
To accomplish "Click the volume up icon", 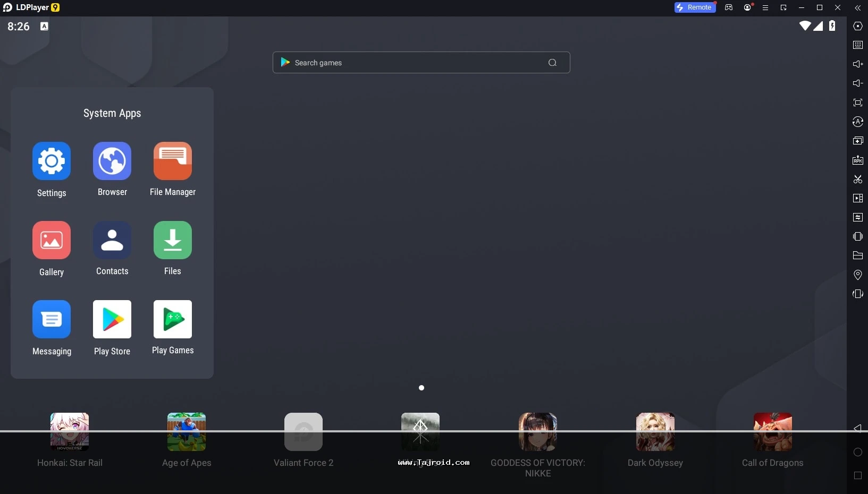I will pyautogui.click(x=857, y=64).
